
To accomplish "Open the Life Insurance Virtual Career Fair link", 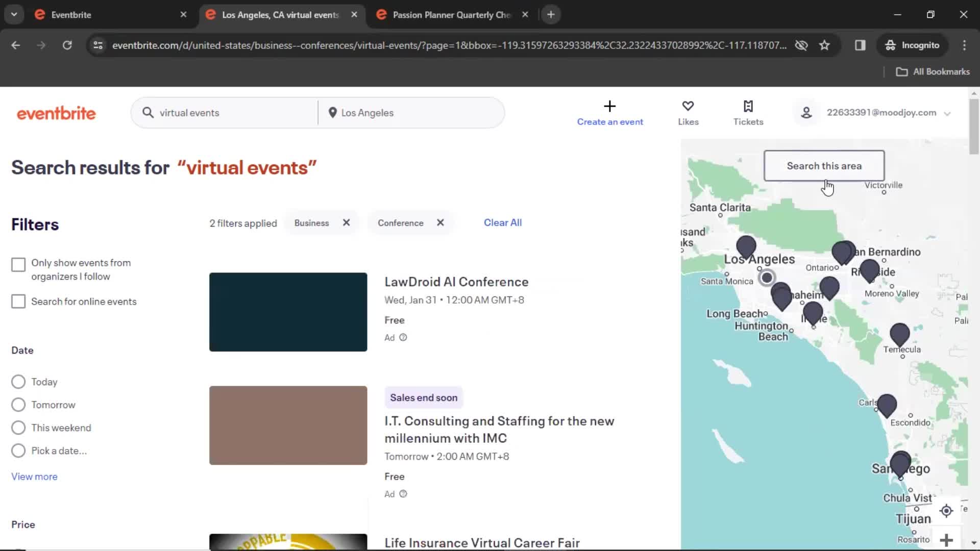I will click(x=482, y=543).
